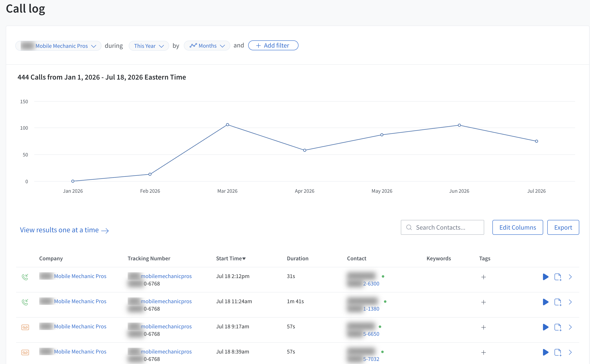Open details chevron for the 8:39am call

[570, 352]
